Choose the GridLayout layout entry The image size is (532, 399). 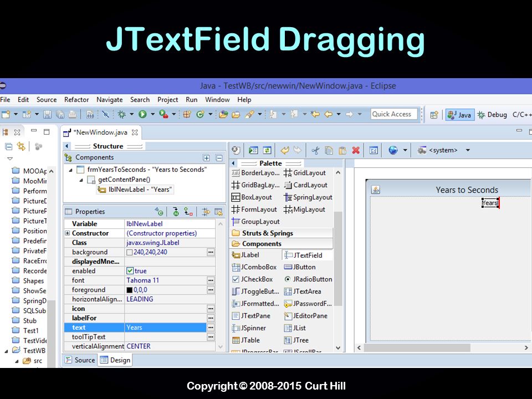pos(305,173)
